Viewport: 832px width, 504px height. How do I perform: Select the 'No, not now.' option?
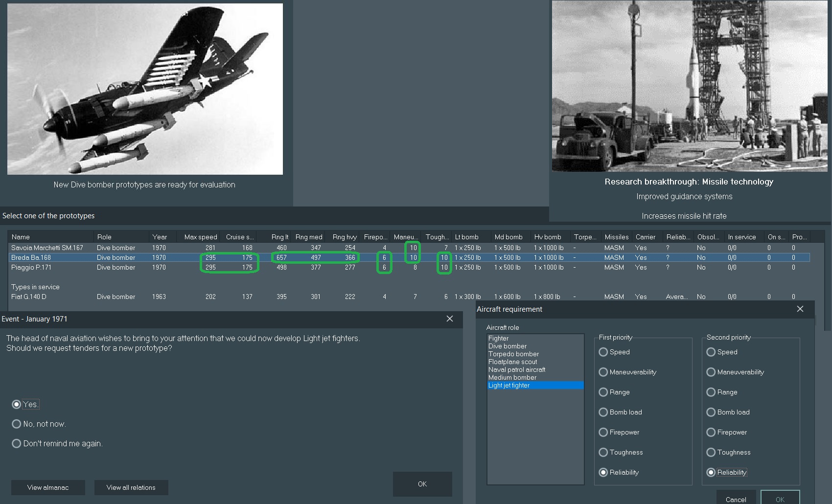tap(17, 424)
